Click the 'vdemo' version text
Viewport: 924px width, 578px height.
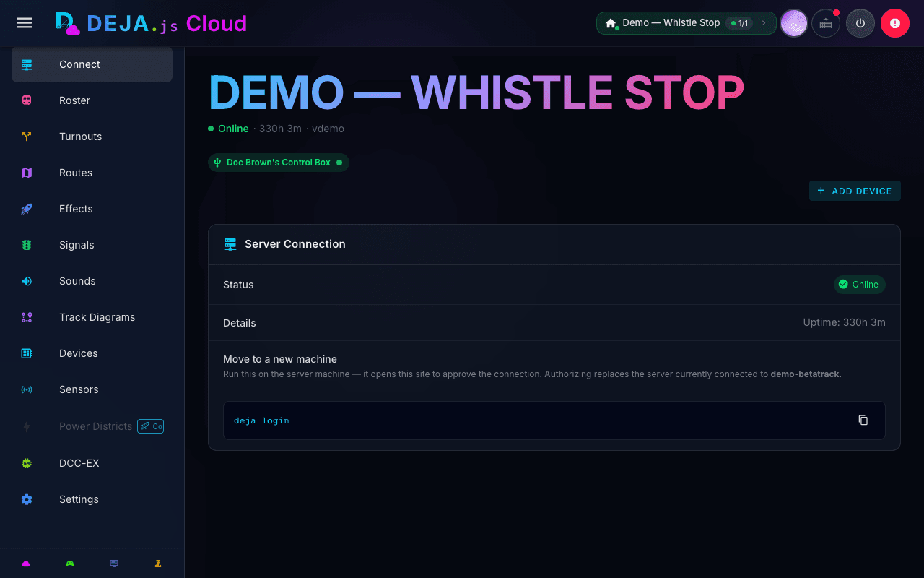tap(328, 129)
